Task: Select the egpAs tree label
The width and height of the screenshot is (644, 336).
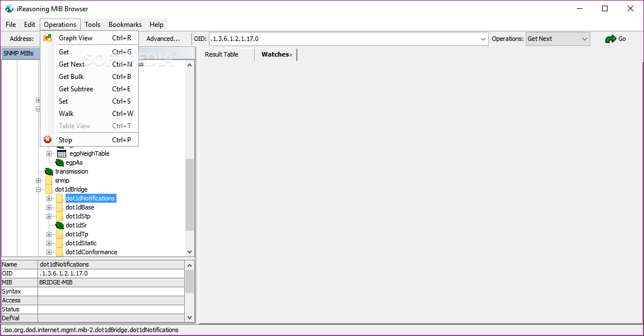Action: (x=74, y=162)
